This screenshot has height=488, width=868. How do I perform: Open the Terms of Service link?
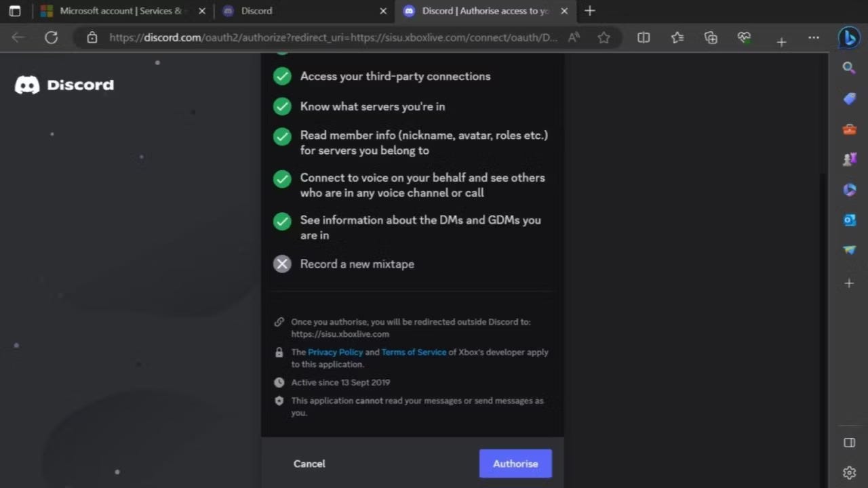pyautogui.click(x=414, y=352)
